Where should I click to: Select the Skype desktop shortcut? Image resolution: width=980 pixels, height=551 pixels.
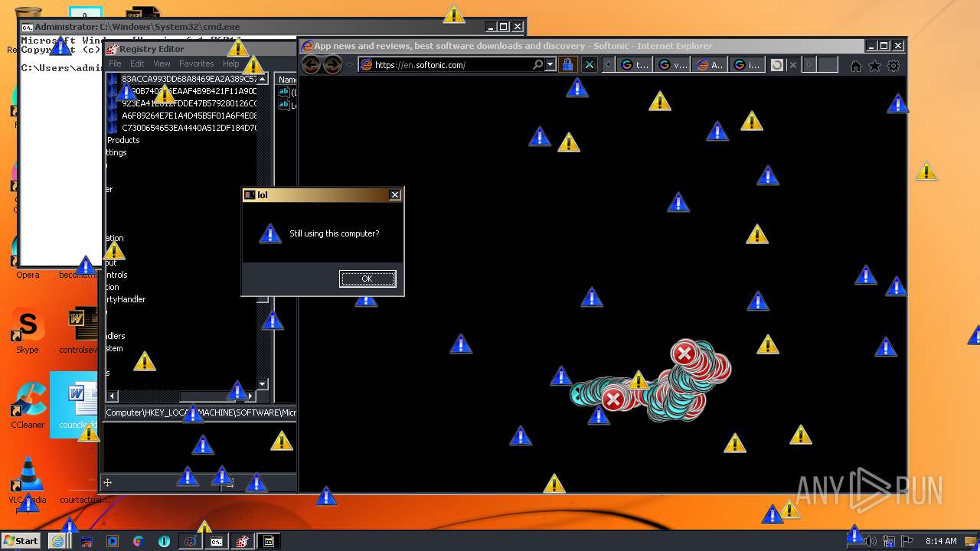click(28, 331)
